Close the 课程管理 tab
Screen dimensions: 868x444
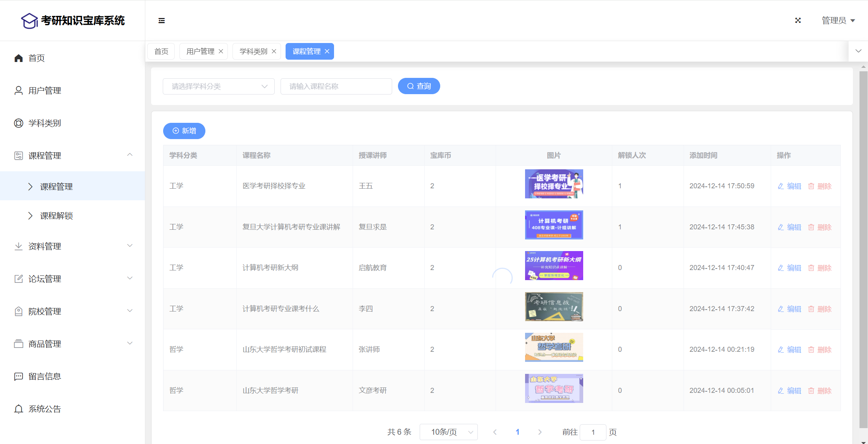[327, 52]
